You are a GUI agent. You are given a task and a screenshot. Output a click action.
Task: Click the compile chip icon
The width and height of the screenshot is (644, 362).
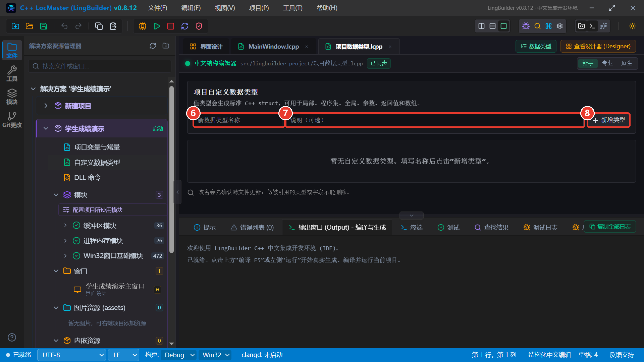coord(143,26)
